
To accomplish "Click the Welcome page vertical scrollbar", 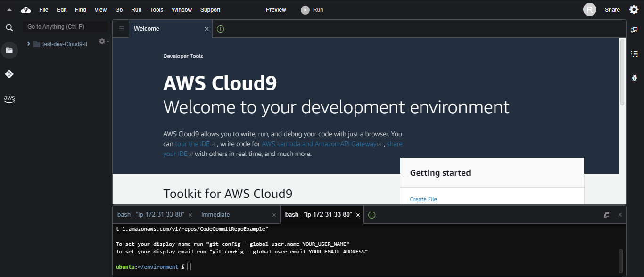I will [622, 72].
